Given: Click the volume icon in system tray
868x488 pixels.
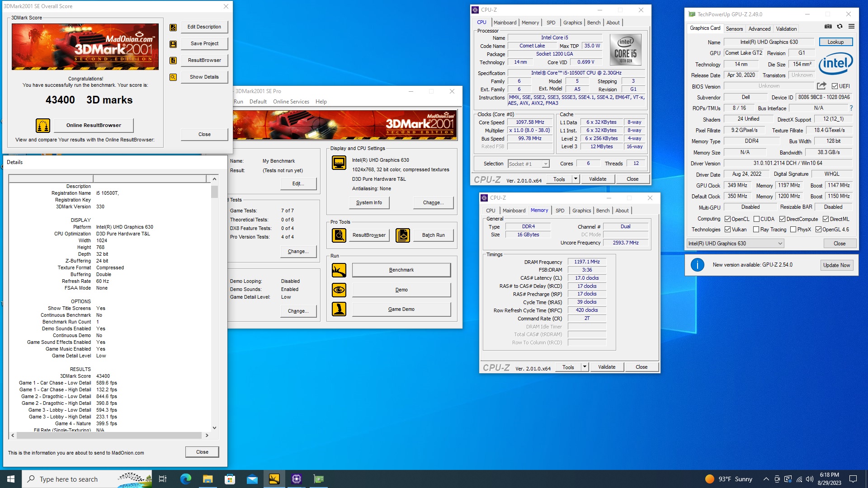Looking at the screenshot, I should coord(809,479).
